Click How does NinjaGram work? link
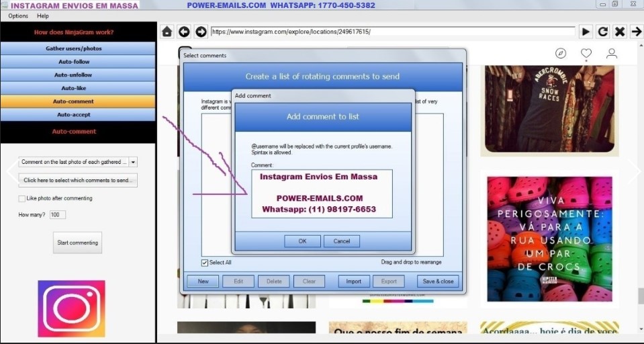Screen dimensions: 644x344 click(74, 32)
